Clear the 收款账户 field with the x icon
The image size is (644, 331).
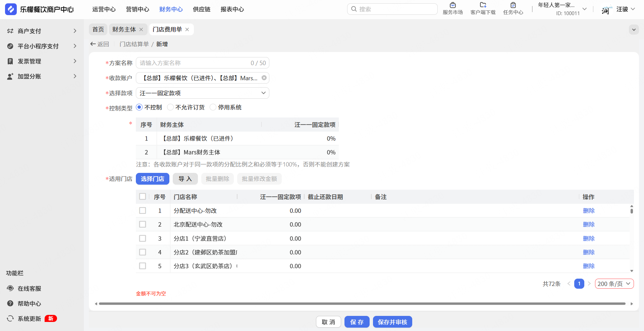click(x=264, y=78)
